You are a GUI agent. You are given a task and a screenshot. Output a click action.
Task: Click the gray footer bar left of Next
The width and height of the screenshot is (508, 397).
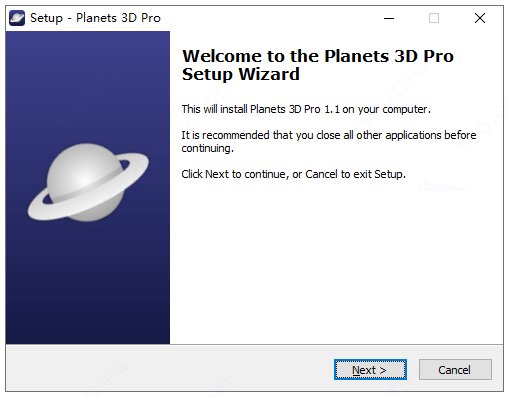(169, 368)
